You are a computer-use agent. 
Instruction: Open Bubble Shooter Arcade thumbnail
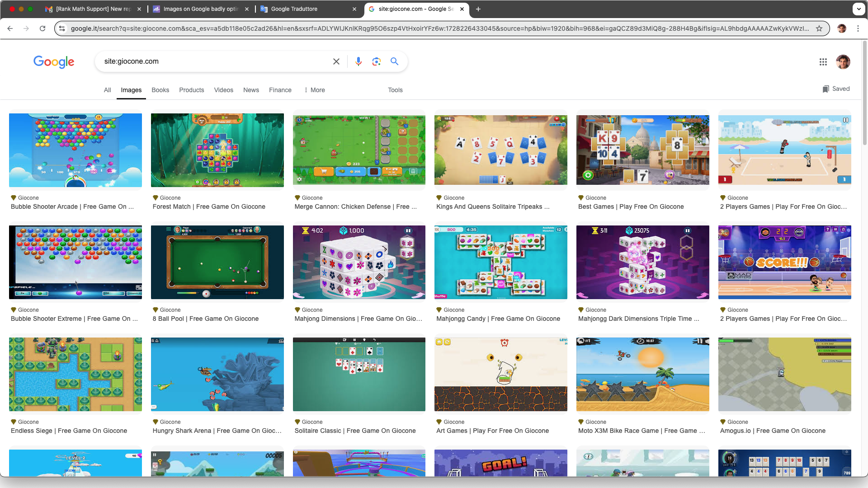click(x=75, y=150)
